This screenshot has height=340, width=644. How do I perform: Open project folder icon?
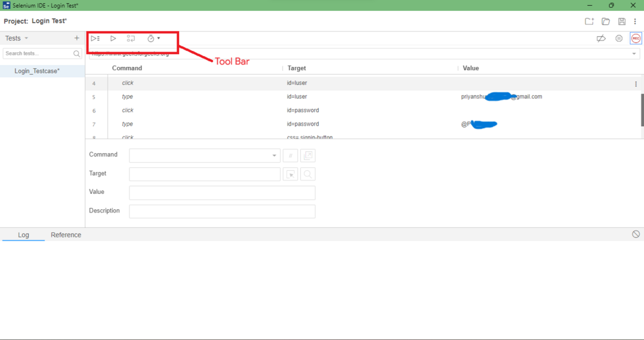click(x=606, y=21)
